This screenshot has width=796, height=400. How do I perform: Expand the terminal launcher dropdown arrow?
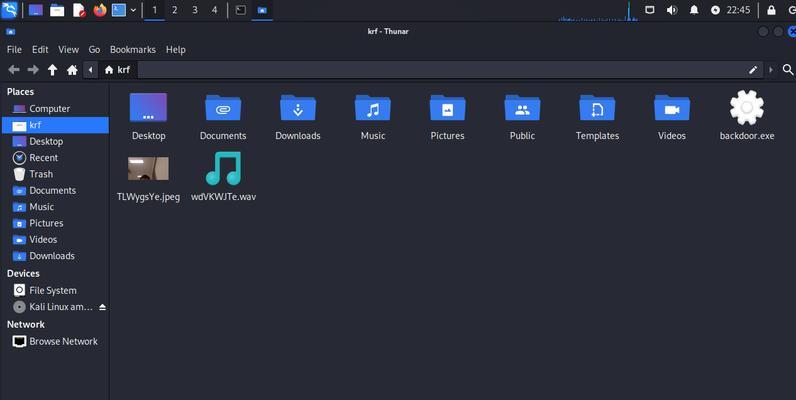(133, 10)
